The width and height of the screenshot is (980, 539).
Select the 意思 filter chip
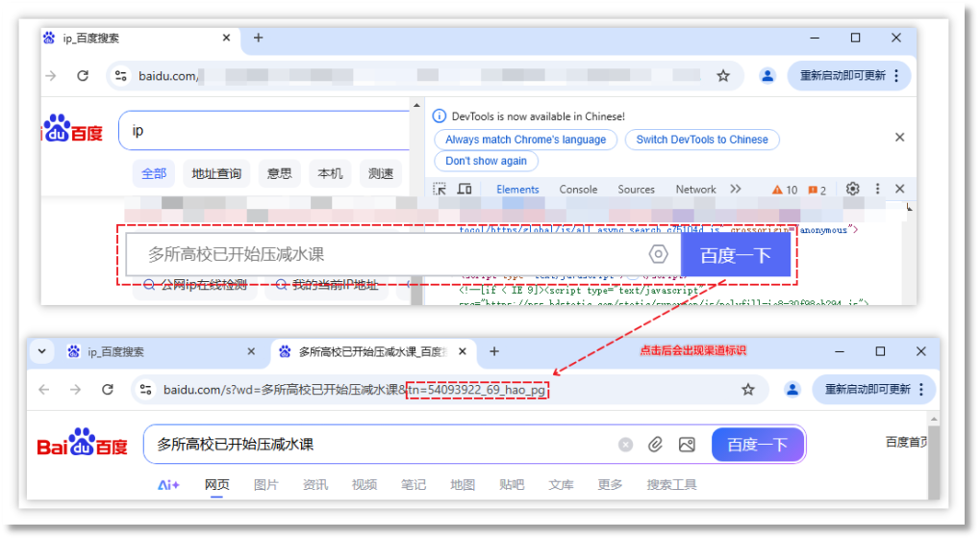click(x=279, y=173)
